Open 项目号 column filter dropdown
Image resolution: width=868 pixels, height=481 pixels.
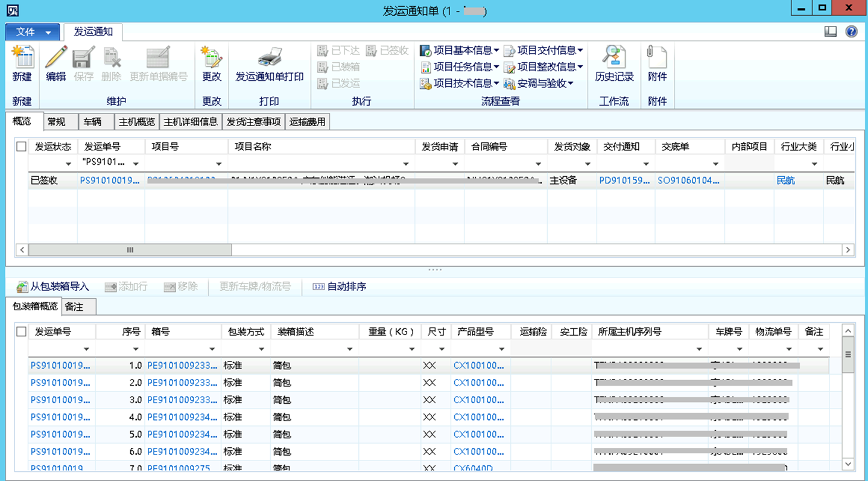click(x=219, y=164)
